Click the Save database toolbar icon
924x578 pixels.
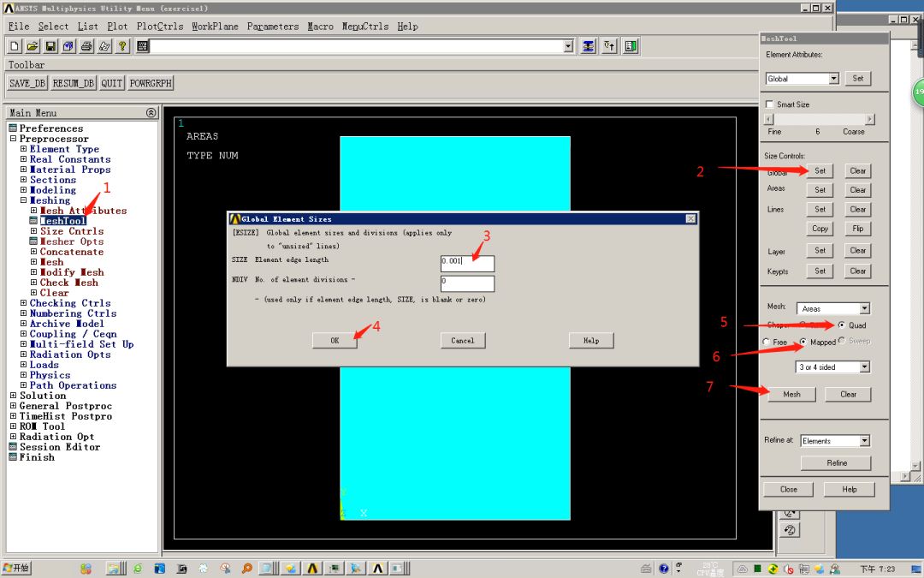[x=48, y=45]
